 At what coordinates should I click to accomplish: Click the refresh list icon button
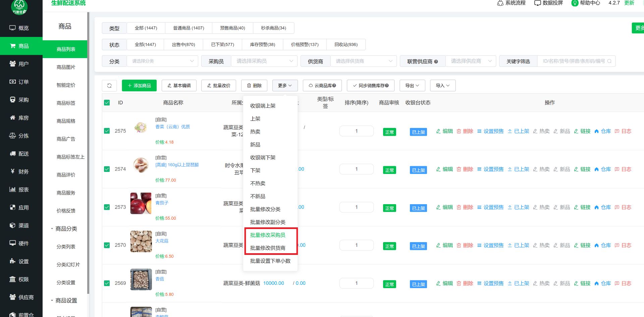click(x=109, y=86)
